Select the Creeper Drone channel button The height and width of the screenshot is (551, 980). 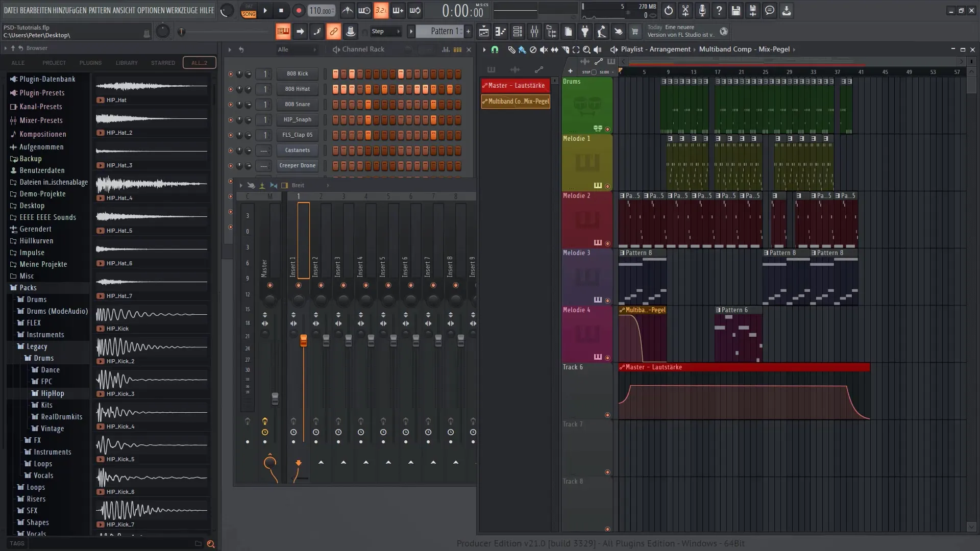click(x=298, y=166)
